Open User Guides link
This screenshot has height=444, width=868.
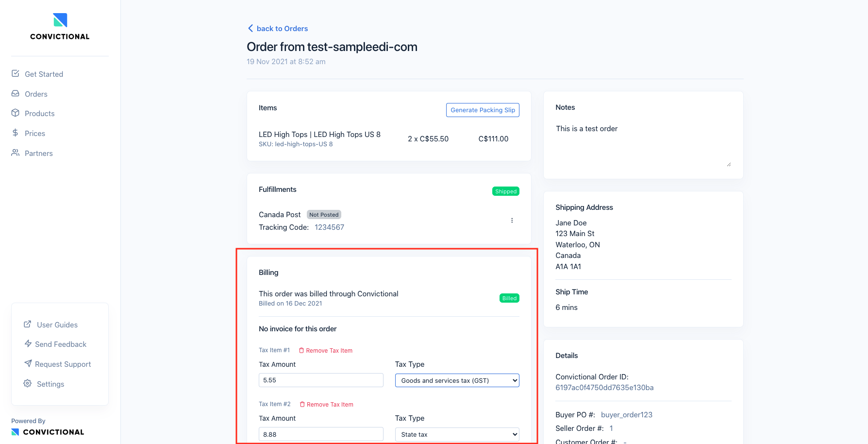click(57, 324)
